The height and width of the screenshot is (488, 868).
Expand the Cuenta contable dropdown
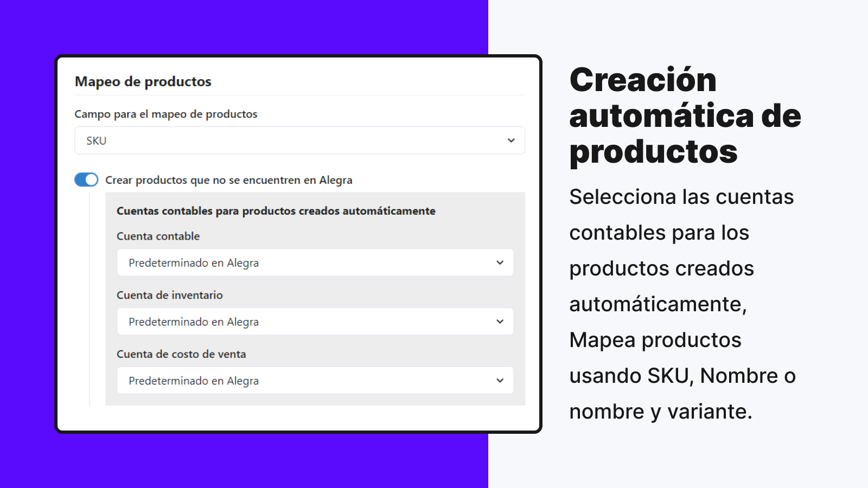click(x=315, y=262)
